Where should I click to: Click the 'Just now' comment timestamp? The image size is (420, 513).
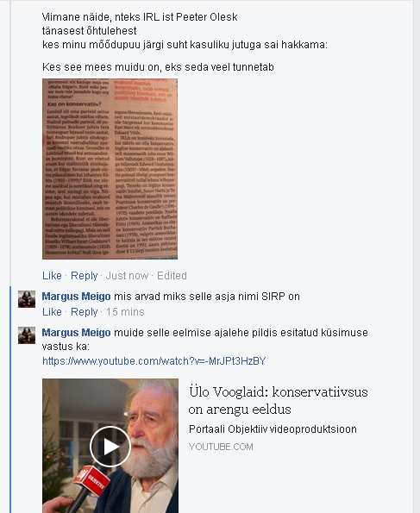click(127, 276)
